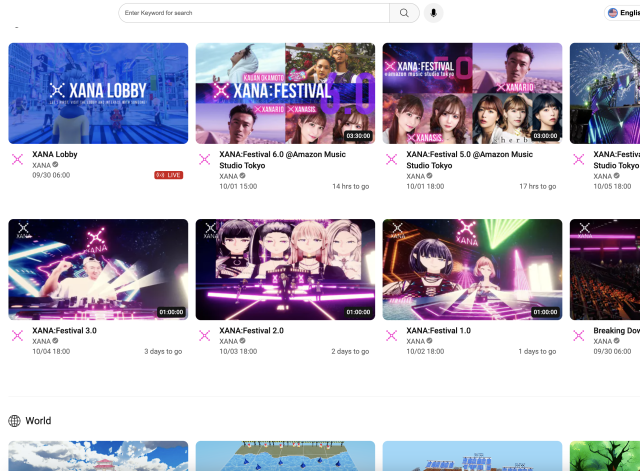640x471 pixels.
Task: Click the World globe icon
Action: point(15,421)
